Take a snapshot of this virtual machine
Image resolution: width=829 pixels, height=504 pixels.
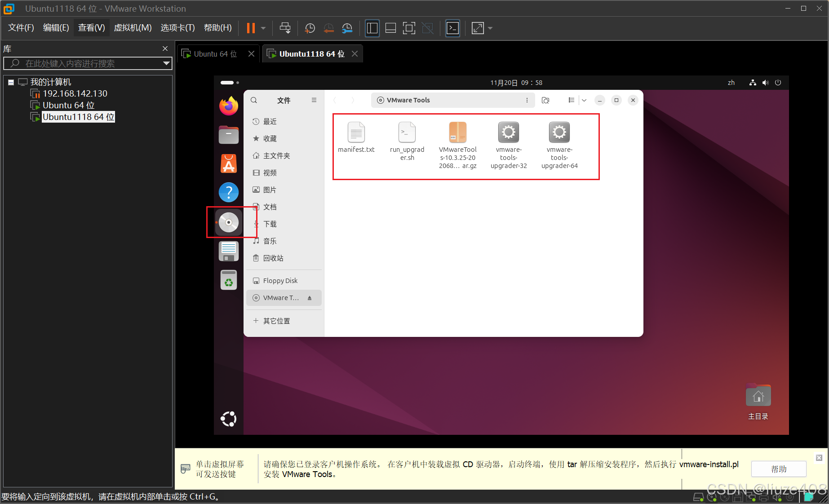[310, 28]
